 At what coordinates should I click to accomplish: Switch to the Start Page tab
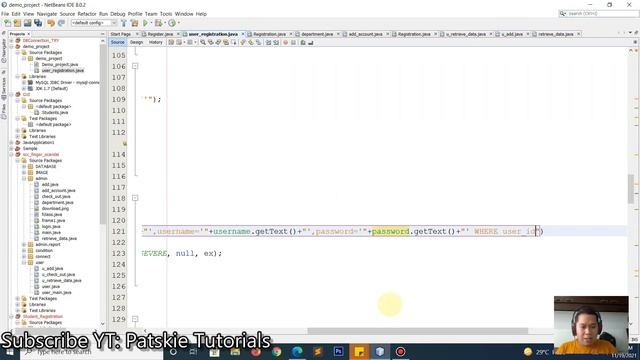121,34
